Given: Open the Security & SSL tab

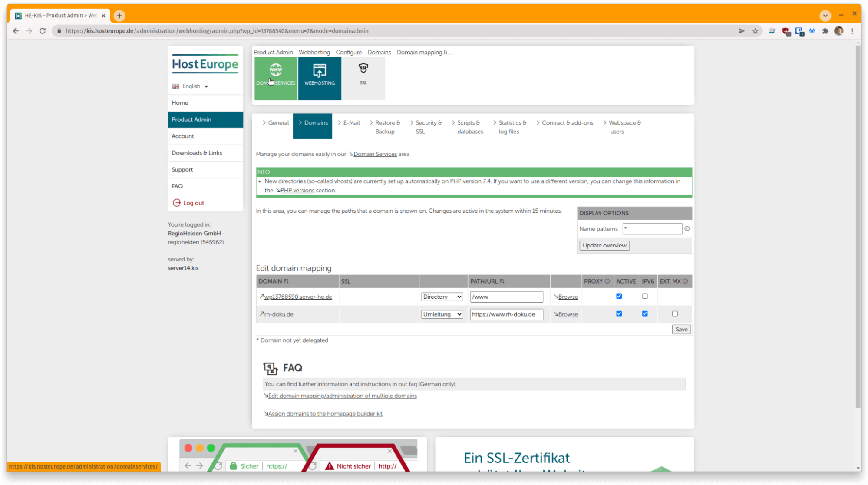Looking at the screenshot, I should (426, 127).
